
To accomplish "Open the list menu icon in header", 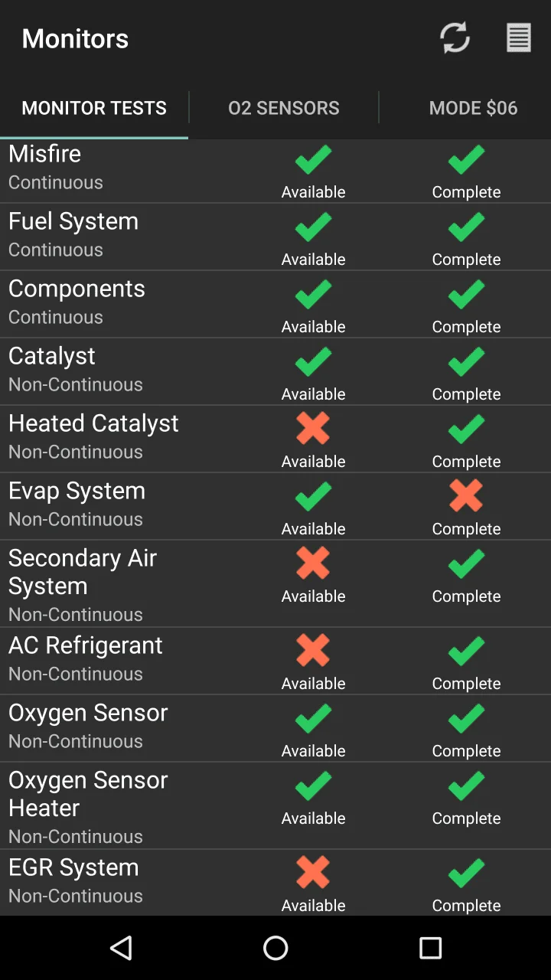I will (x=519, y=38).
